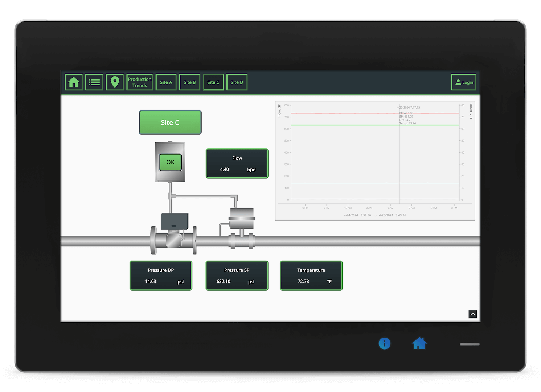Click the Temperature 72.78 °F readout

pos(311,275)
